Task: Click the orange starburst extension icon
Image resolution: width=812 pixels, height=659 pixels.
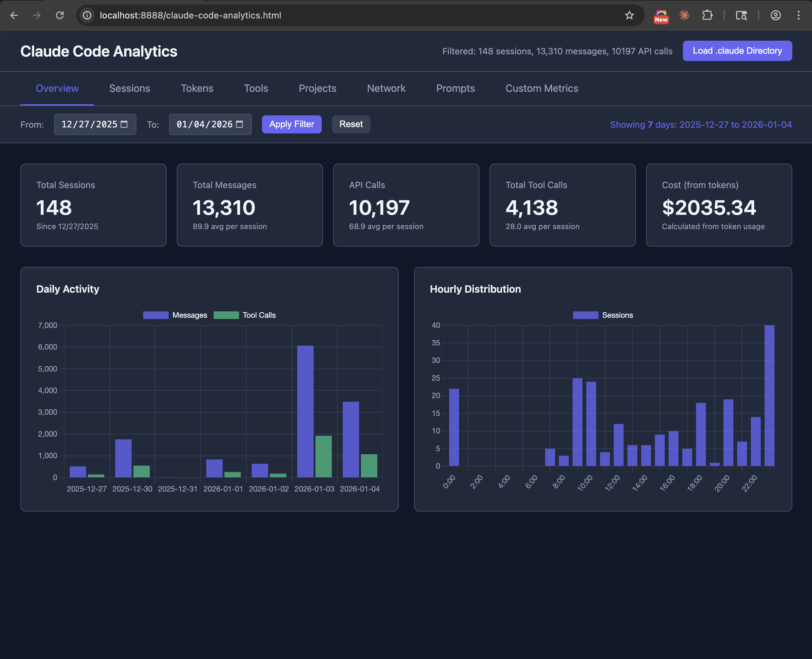Action: tap(685, 15)
